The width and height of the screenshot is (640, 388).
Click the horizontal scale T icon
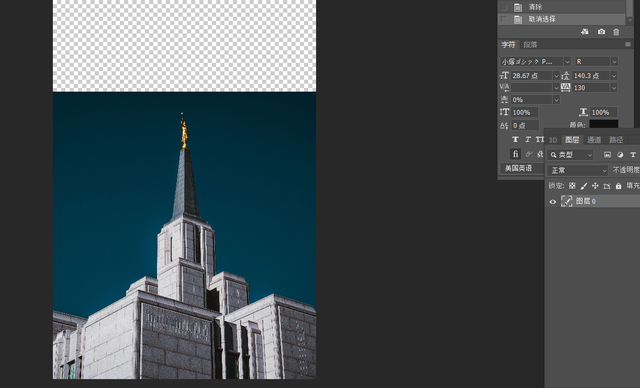click(x=583, y=112)
